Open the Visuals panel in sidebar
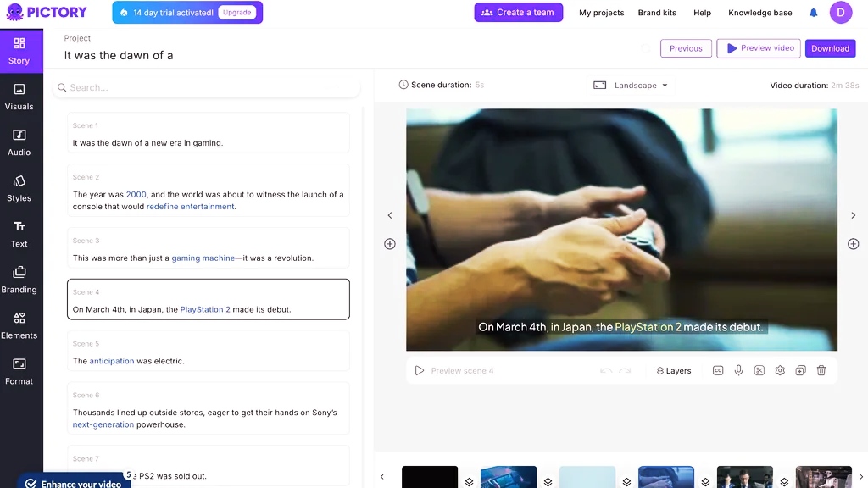The image size is (868, 488). pyautogui.click(x=19, y=97)
